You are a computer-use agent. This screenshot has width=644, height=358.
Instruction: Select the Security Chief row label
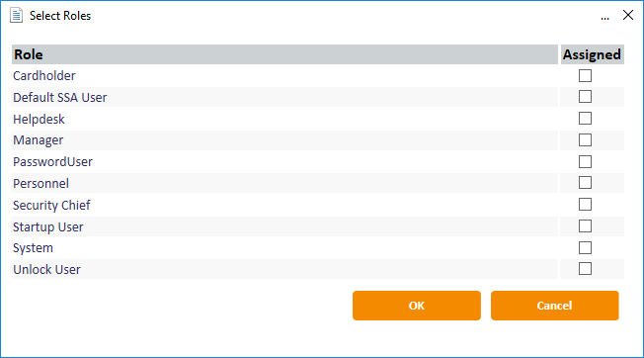point(51,205)
